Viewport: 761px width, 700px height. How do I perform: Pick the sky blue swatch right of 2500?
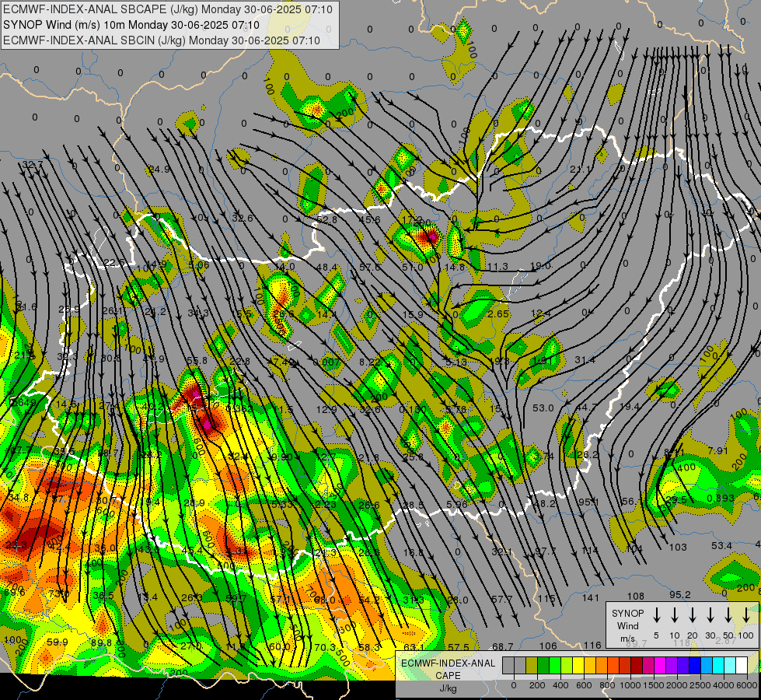[x=706, y=666]
